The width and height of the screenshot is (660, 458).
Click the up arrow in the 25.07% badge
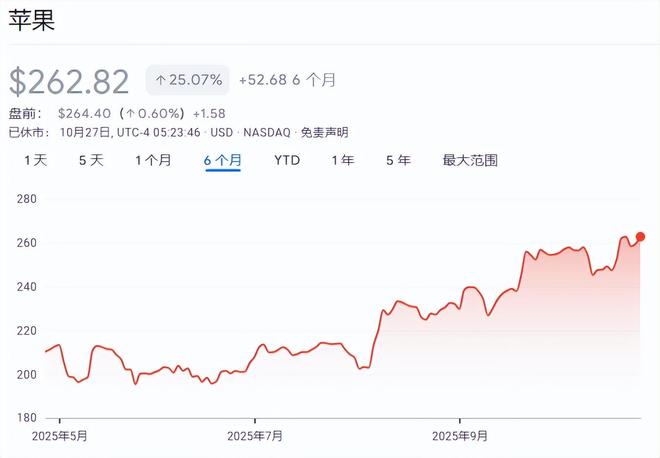[x=160, y=80]
